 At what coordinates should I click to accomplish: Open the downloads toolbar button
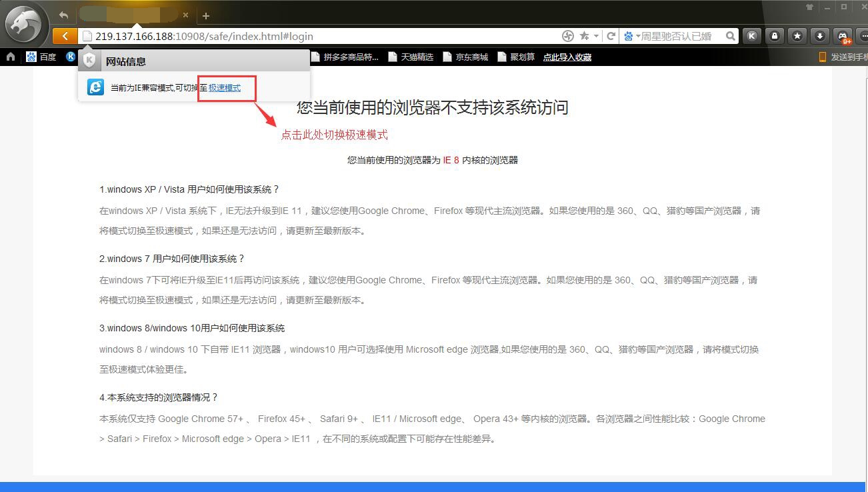click(819, 36)
